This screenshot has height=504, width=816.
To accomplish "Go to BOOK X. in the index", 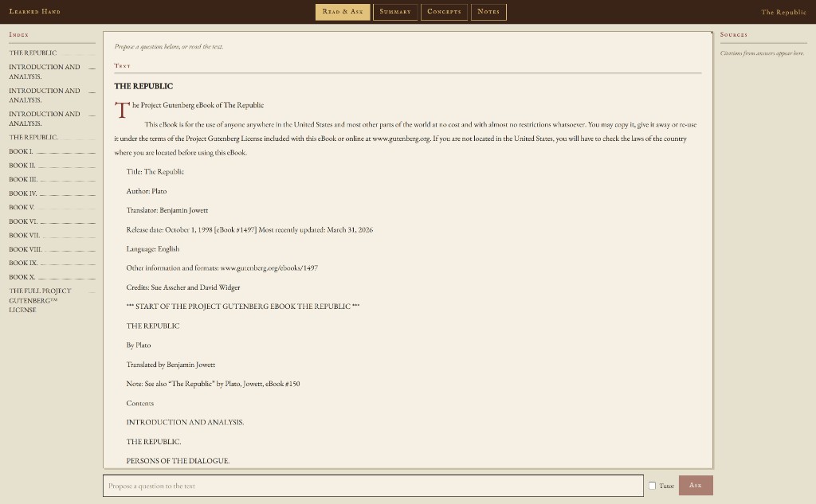I will 52,277.
